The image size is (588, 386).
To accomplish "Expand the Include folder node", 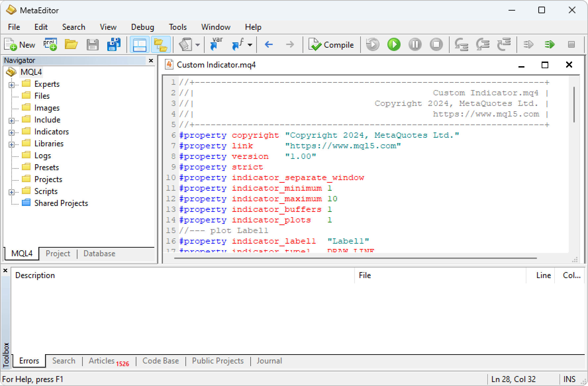I will pos(12,121).
